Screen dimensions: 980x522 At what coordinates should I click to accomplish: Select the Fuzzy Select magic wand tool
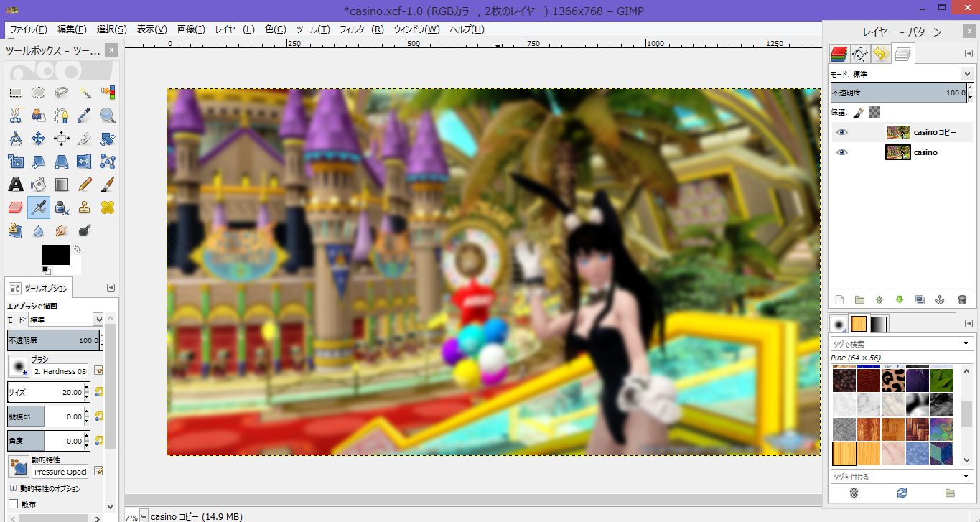point(85,92)
